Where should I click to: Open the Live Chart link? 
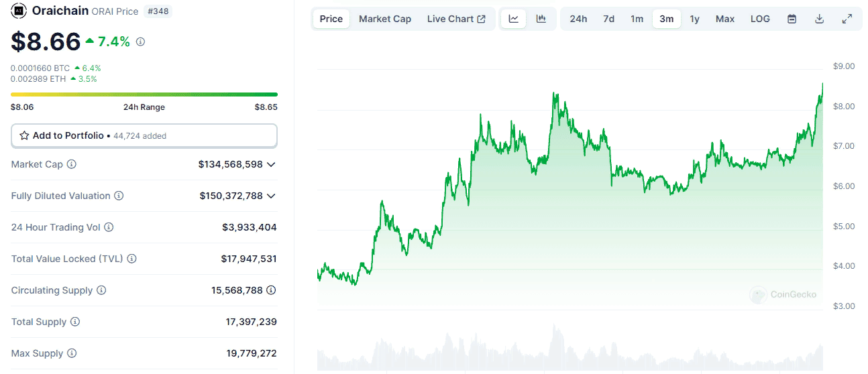(456, 19)
